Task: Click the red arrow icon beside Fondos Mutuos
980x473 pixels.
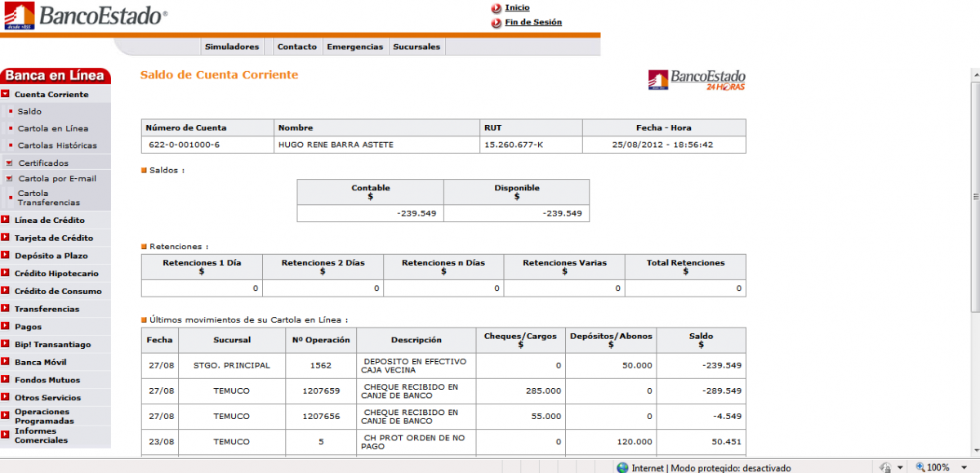Action: (6, 380)
